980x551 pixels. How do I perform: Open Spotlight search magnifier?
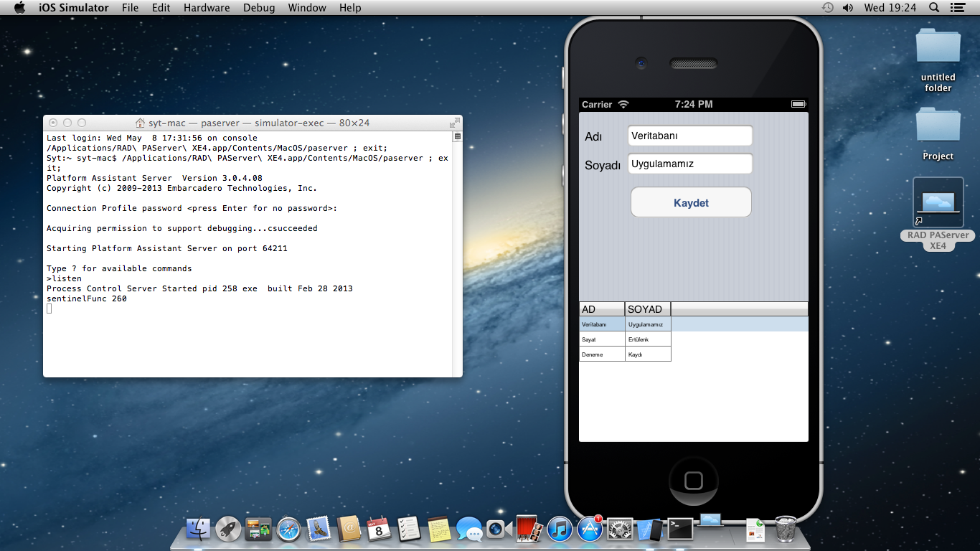[934, 8]
